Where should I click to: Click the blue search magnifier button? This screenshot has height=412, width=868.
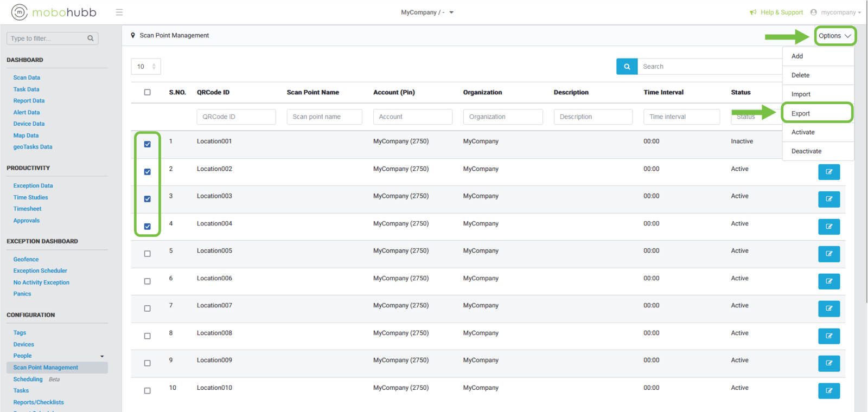pyautogui.click(x=627, y=67)
